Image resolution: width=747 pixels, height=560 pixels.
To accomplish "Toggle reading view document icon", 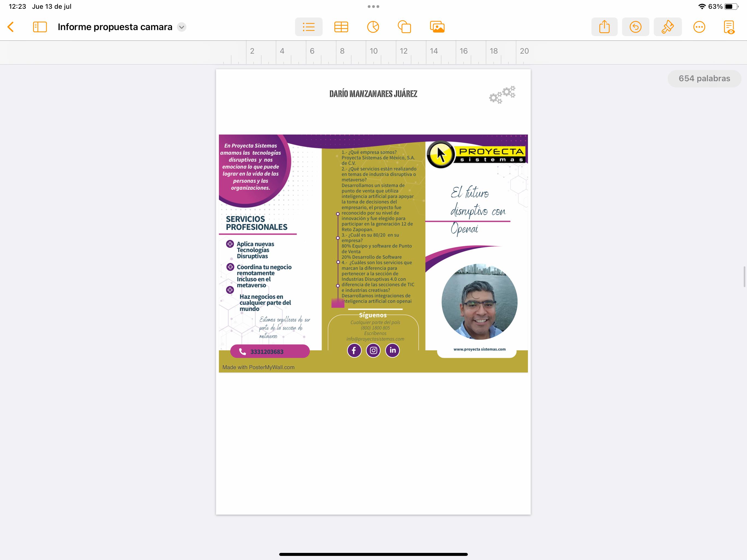I will pyautogui.click(x=729, y=27).
